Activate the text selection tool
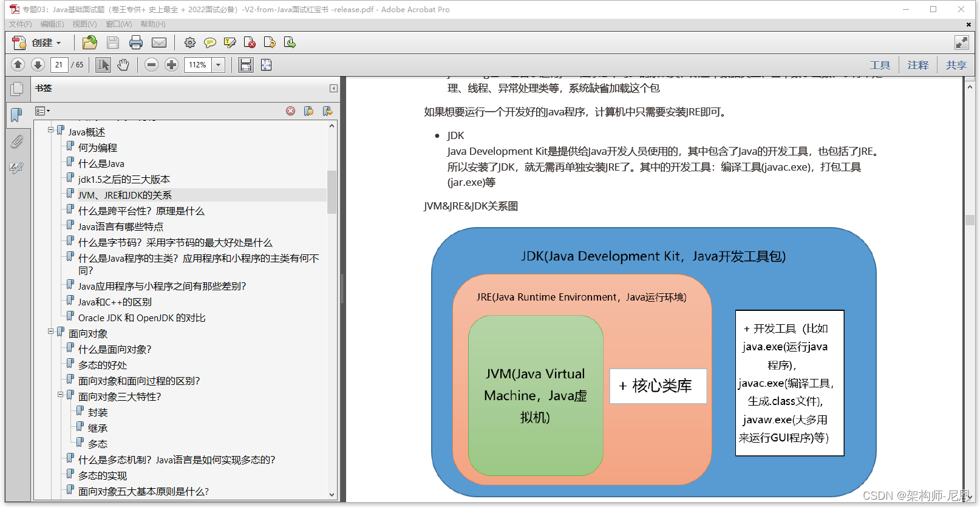 point(103,64)
